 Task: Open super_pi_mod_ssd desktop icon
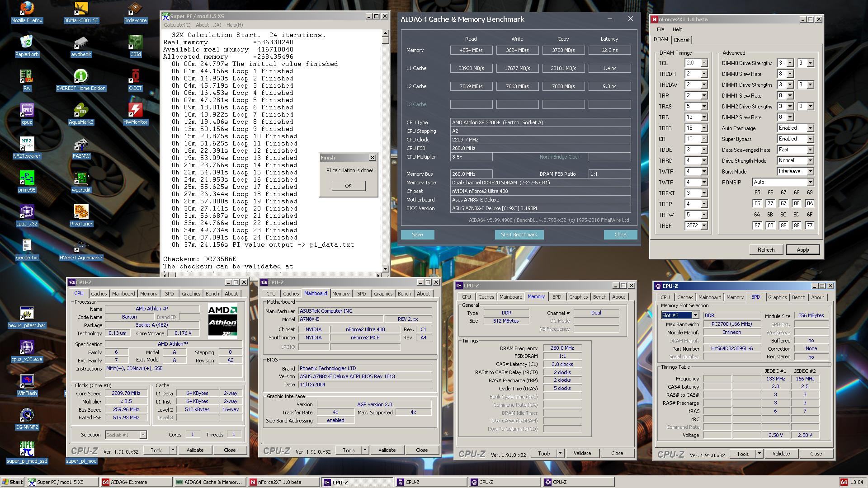pos(27,453)
